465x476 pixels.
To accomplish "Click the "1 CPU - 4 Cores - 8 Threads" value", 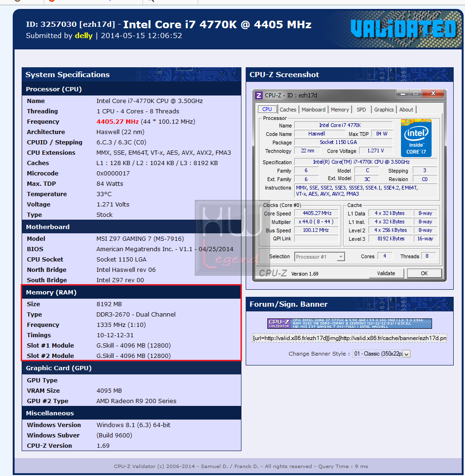I will [137, 111].
